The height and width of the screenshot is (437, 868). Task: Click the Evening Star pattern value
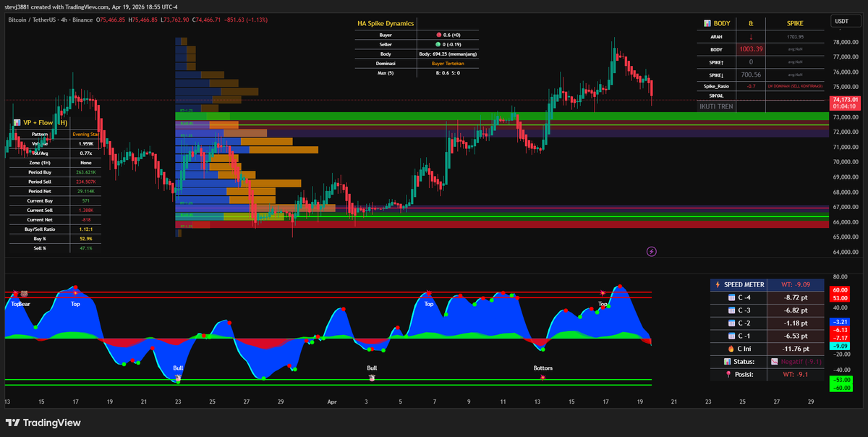tap(86, 135)
